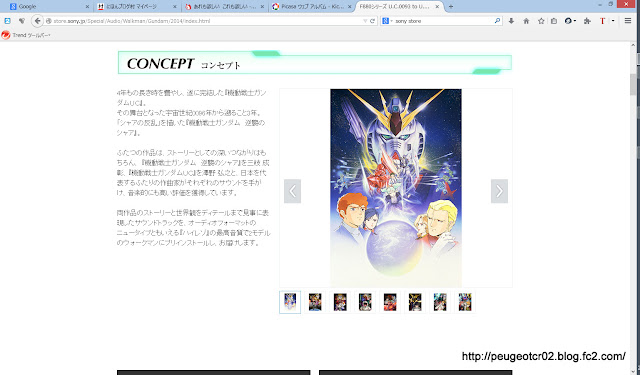Go to the home page icon
640x375 pixels.
pos(526,21)
